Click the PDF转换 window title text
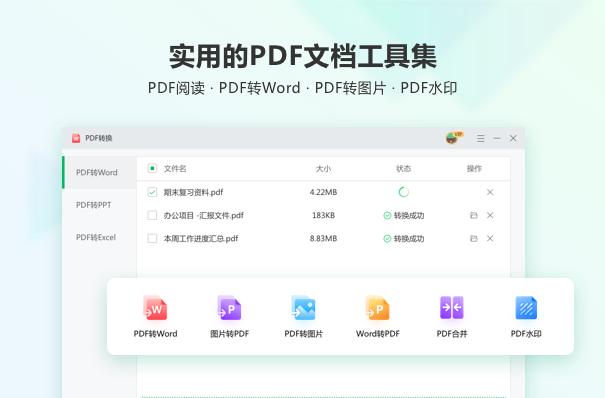 pos(99,138)
